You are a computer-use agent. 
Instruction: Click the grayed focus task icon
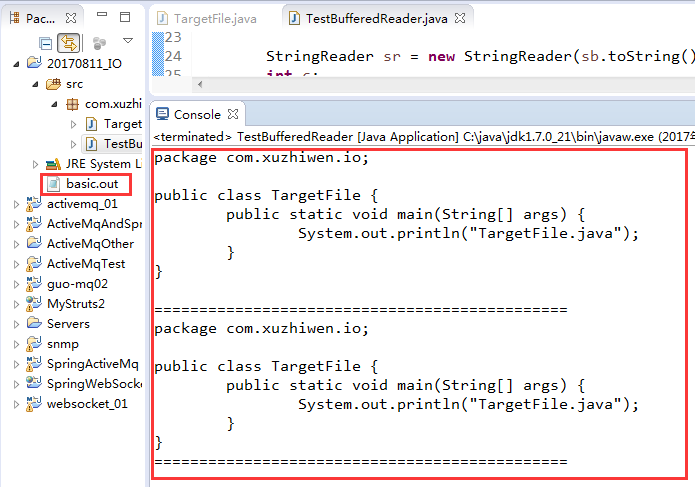[x=99, y=43]
